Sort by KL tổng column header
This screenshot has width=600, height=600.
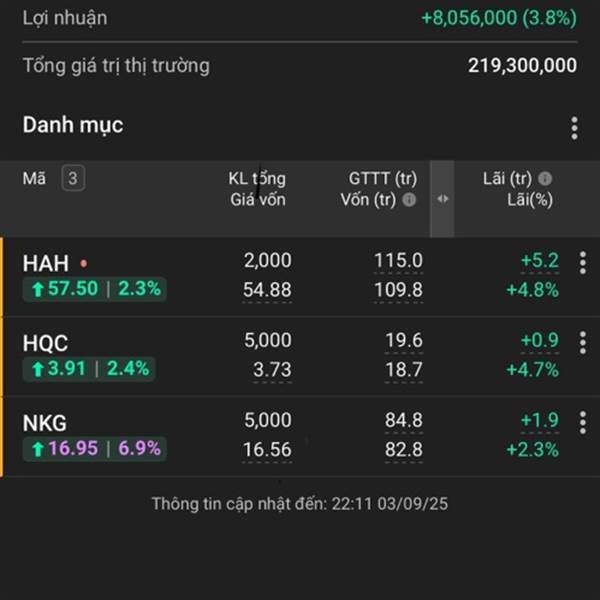click(257, 178)
